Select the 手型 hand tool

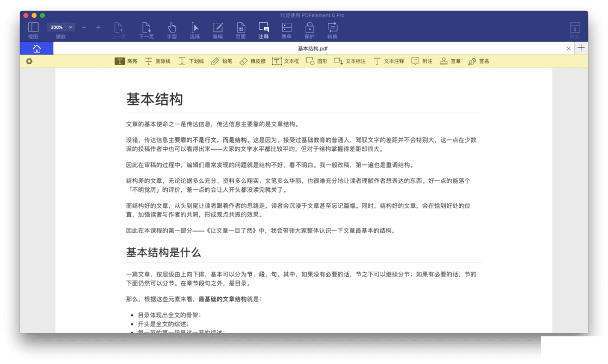172,30
